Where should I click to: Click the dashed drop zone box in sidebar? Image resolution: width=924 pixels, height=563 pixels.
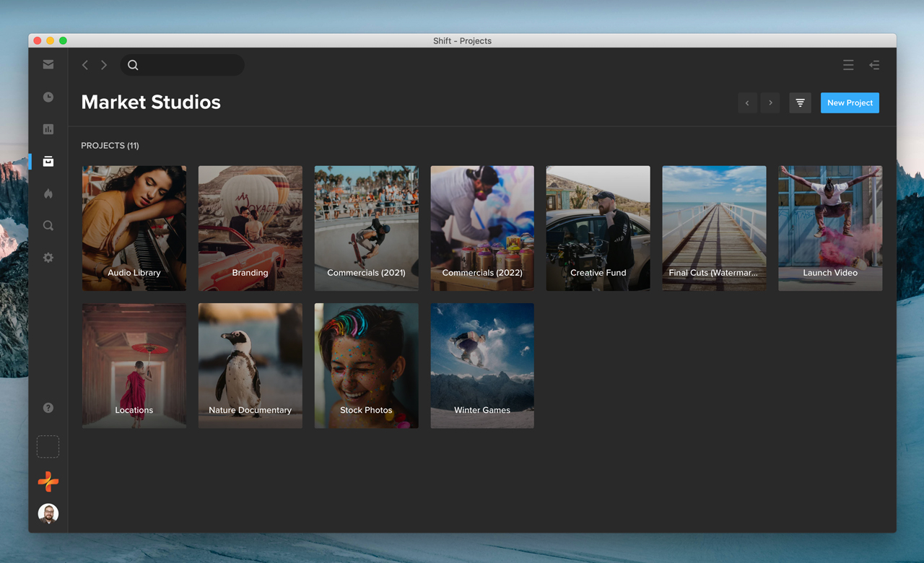click(48, 447)
